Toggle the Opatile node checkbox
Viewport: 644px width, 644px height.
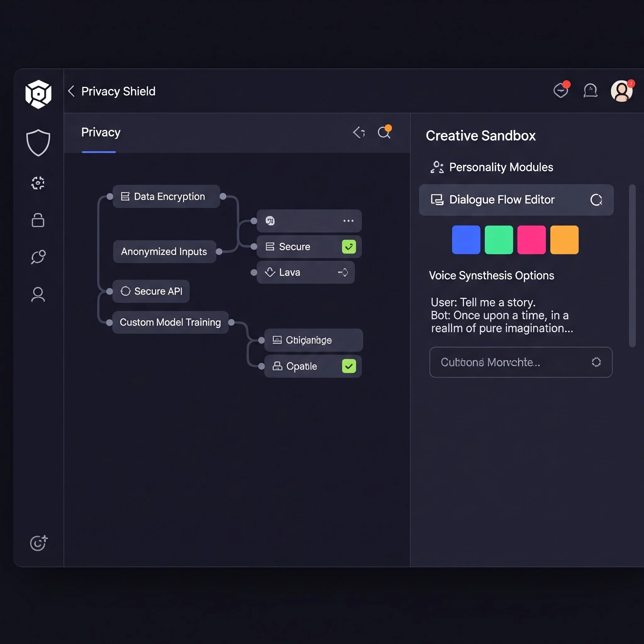[349, 366]
